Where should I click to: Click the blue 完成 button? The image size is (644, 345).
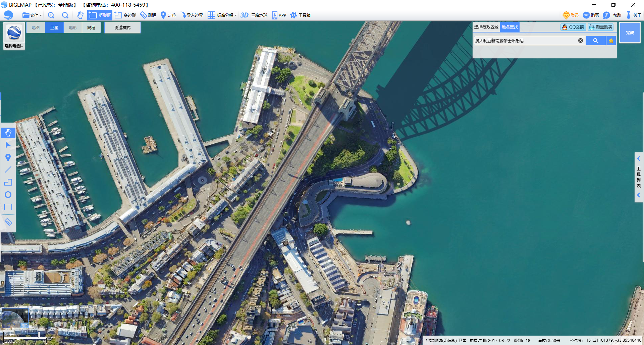pos(630,32)
